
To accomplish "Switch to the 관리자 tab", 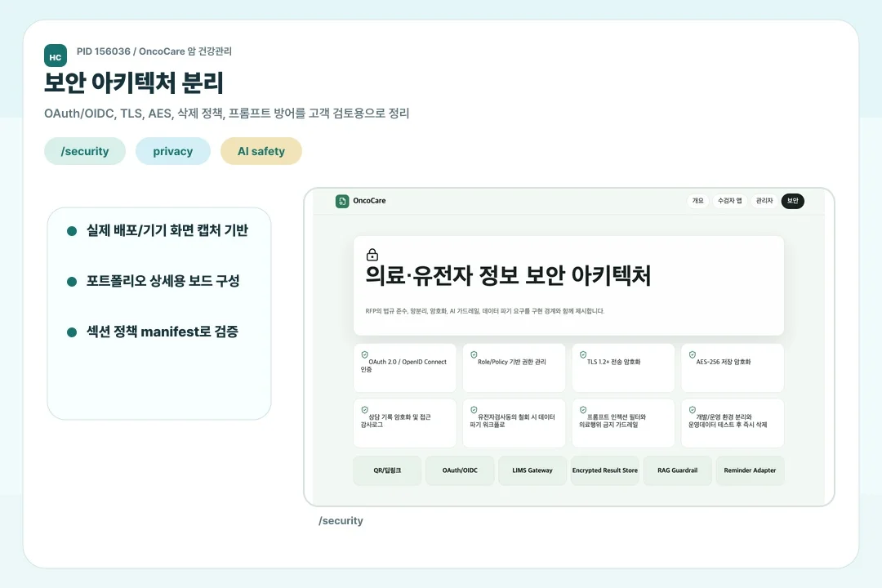I will point(764,201).
